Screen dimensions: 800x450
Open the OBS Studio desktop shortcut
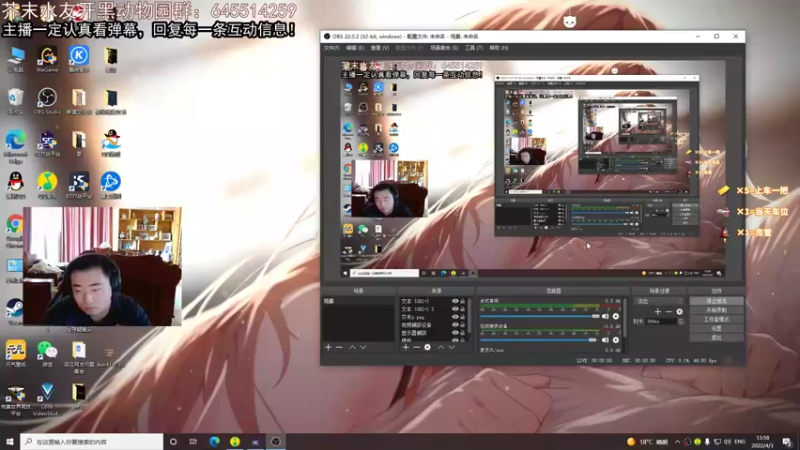click(x=47, y=101)
